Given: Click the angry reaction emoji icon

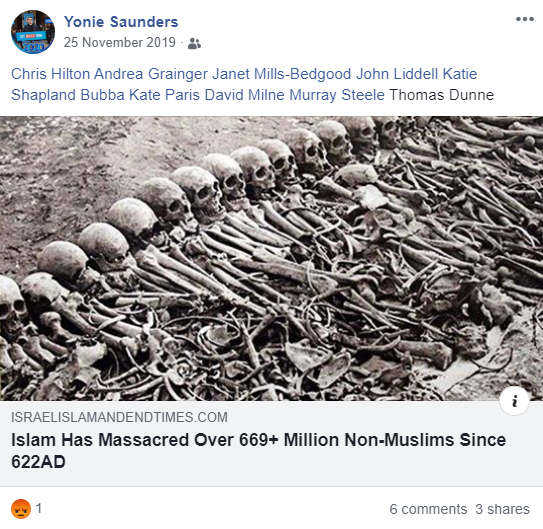Looking at the screenshot, I should (x=21, y=509).
